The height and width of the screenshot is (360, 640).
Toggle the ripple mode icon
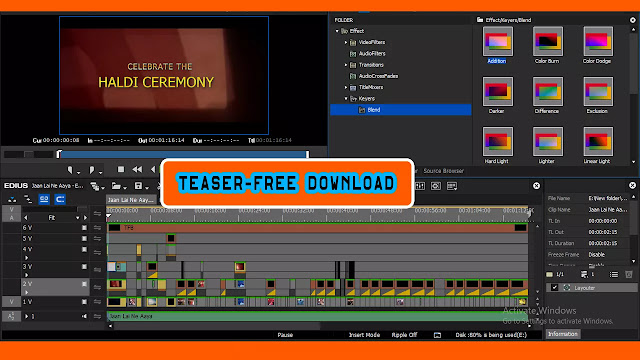pos(28,199)
